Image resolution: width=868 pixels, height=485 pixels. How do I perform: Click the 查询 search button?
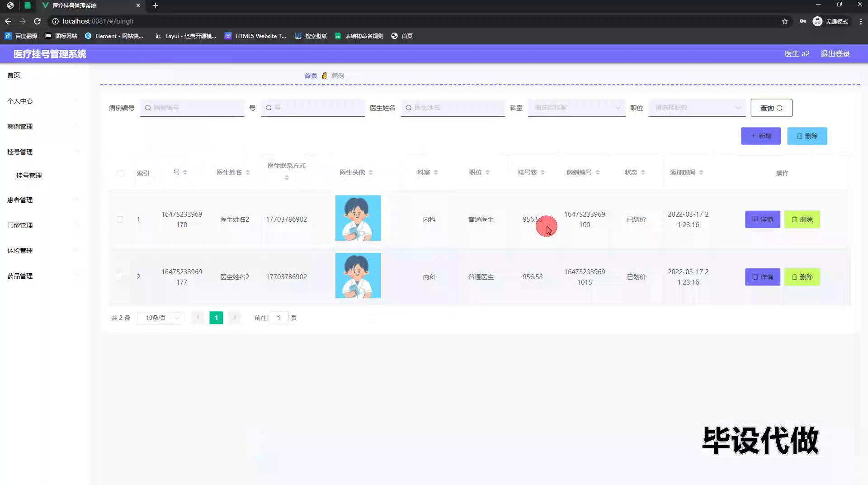[771, 108]
